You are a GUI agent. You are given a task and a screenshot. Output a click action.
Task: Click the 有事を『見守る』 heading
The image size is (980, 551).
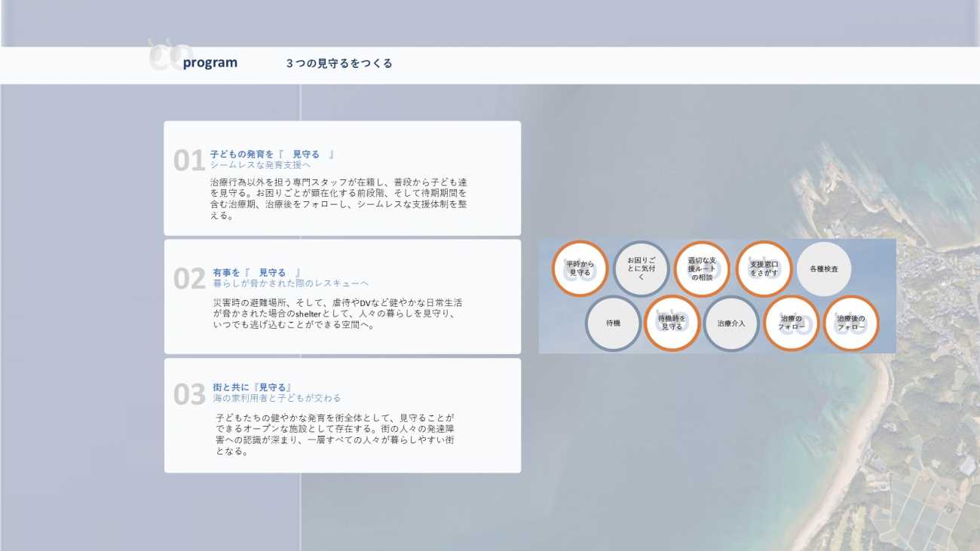257,272
